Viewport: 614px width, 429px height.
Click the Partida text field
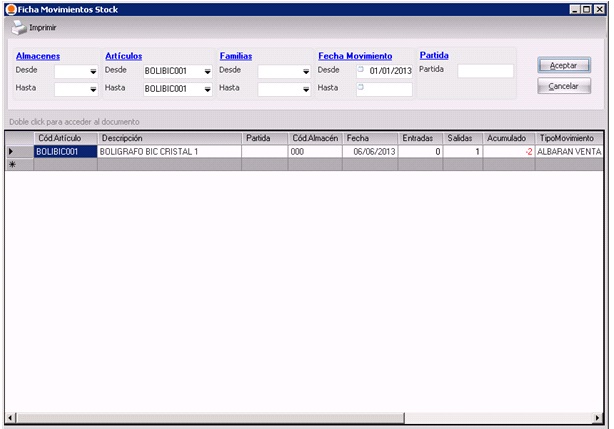[x=484, y=71]
